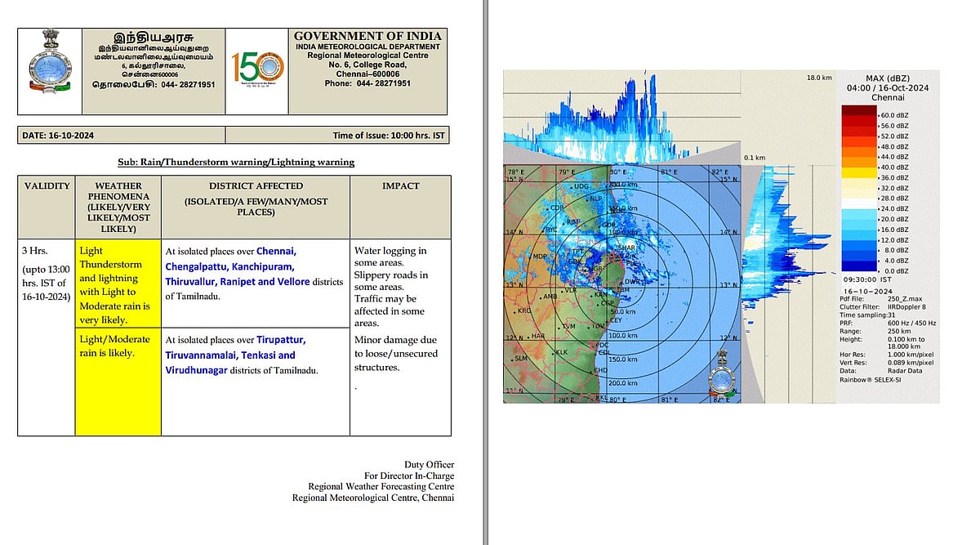Image resolution: width=980 pixels, height=545 pixels.
Task: Click the Tamil phone number text
Action: point(154,84)
